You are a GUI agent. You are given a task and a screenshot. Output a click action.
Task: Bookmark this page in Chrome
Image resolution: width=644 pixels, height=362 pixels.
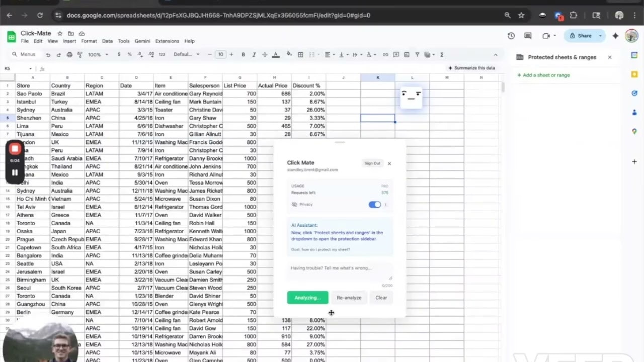pos(521,15)
